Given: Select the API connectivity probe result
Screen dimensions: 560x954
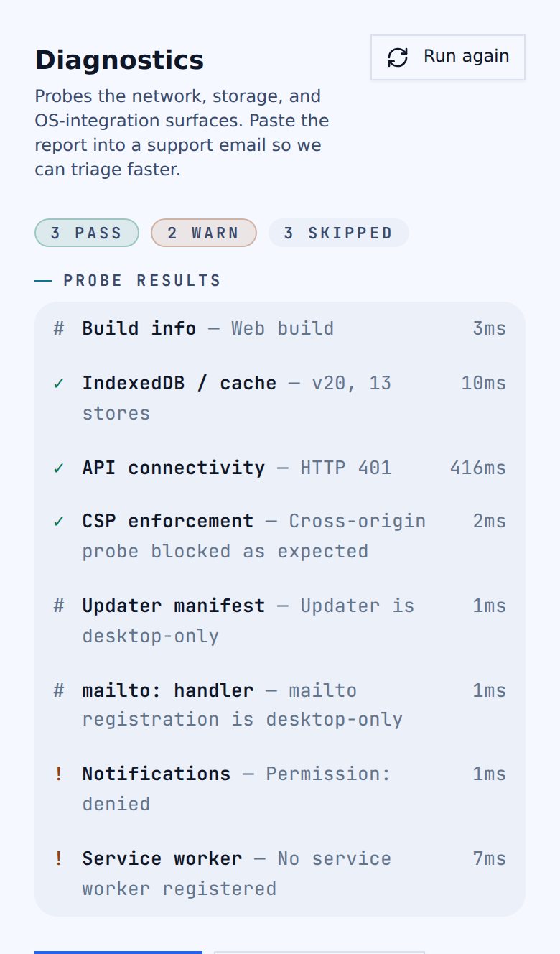Looking at the screenshot, I should [280, 468].
